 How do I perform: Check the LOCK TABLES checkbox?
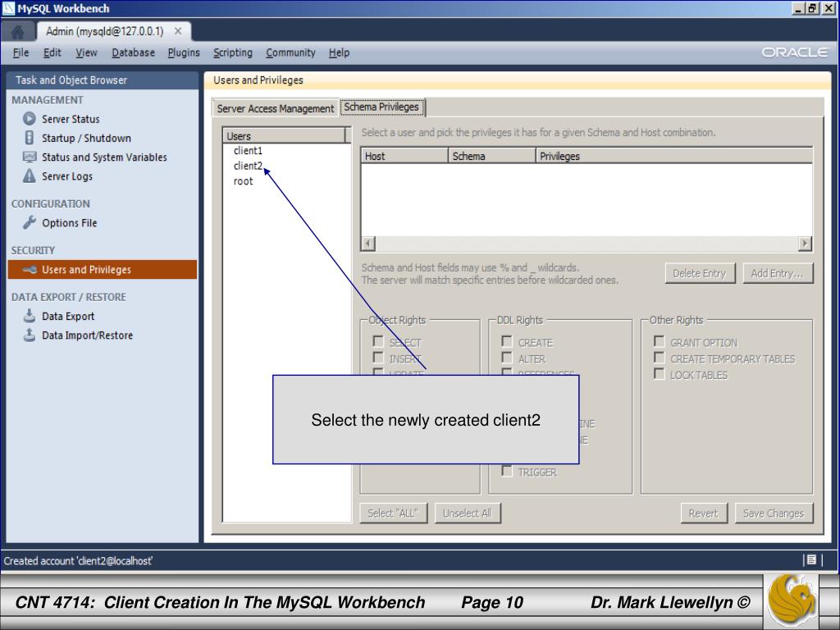pos(660,374)
